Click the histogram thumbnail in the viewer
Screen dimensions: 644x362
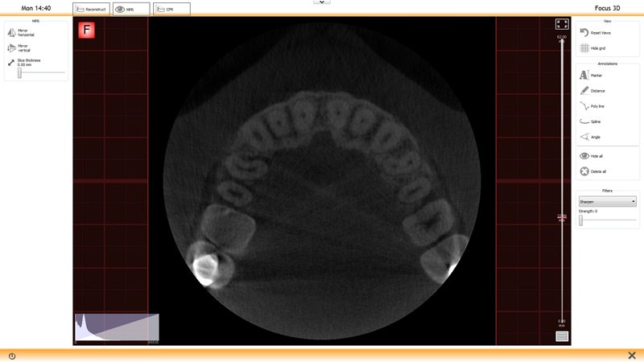click(x=117, y=328)
